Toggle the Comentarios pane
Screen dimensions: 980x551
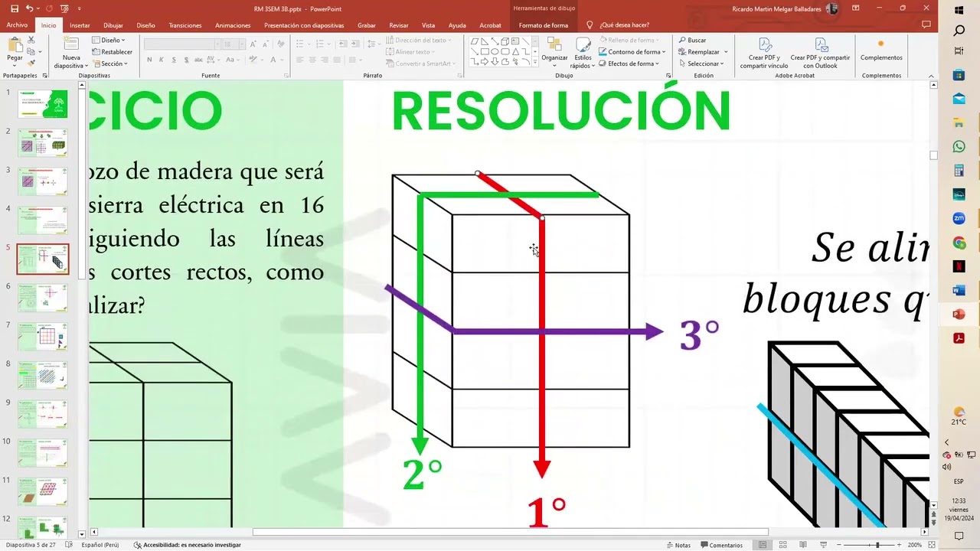[720, 545]
